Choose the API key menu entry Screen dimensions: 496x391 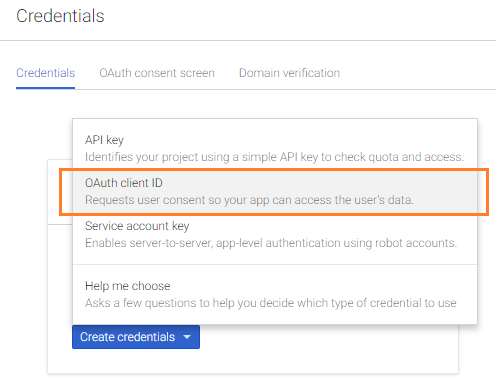(x=275, y=148)
